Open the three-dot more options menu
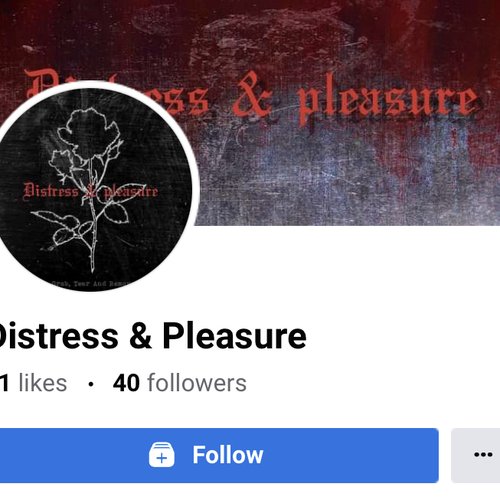 coord(483,455)
